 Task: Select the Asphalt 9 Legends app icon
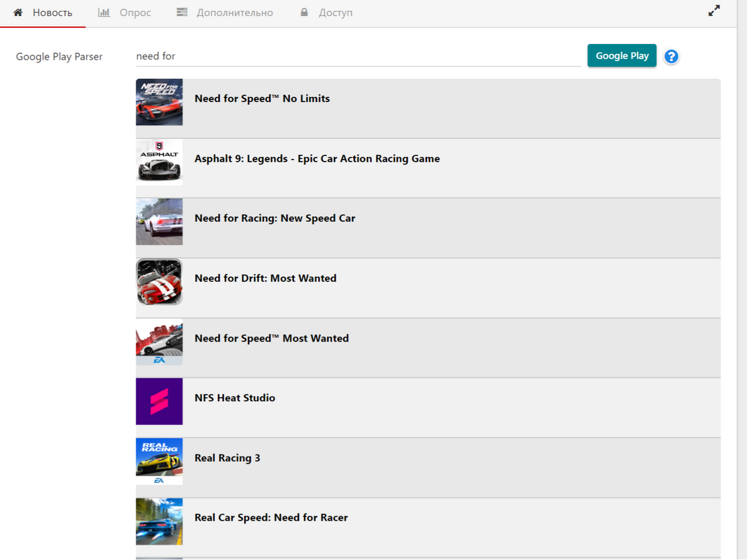point(159,162)
